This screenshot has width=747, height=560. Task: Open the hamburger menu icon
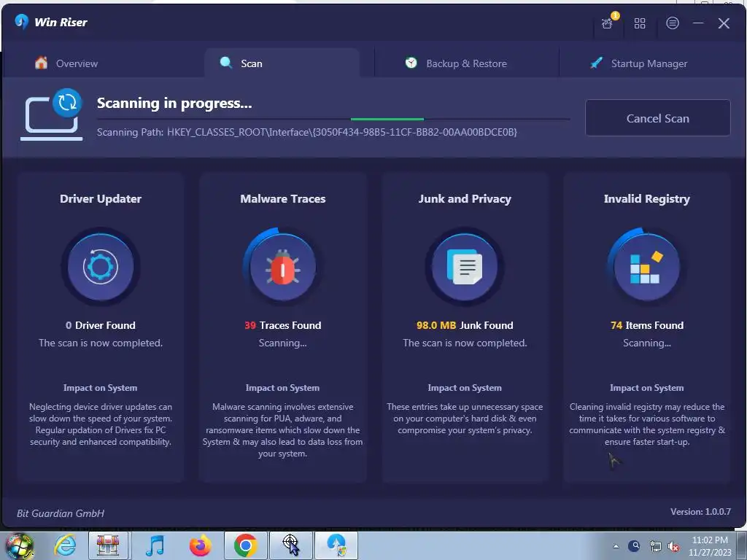pyautogui.click(x=672, y=23)
